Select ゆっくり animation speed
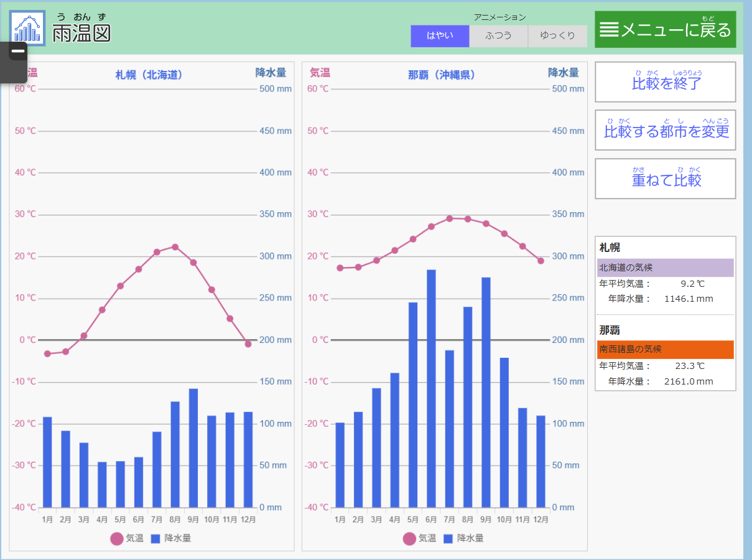 [557, 36]
